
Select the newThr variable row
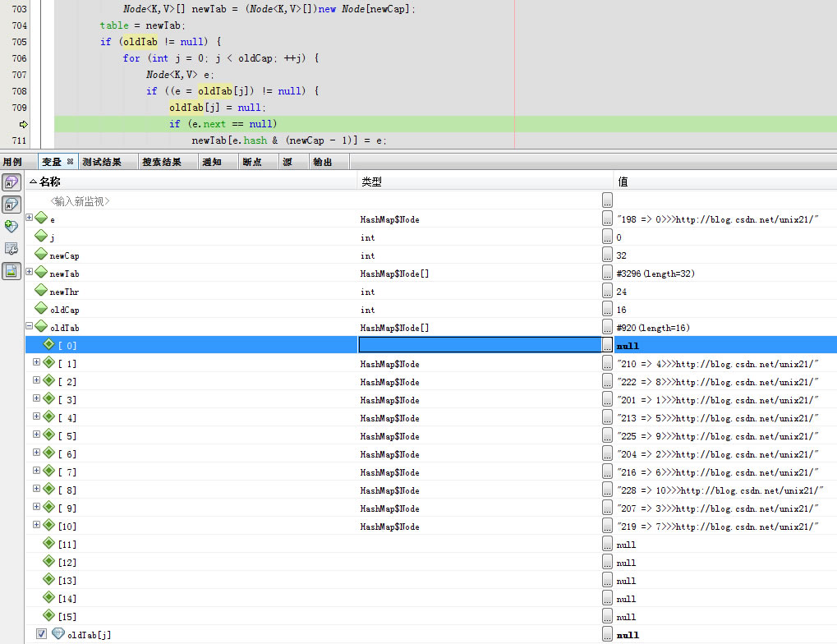[x=431, y=292]
